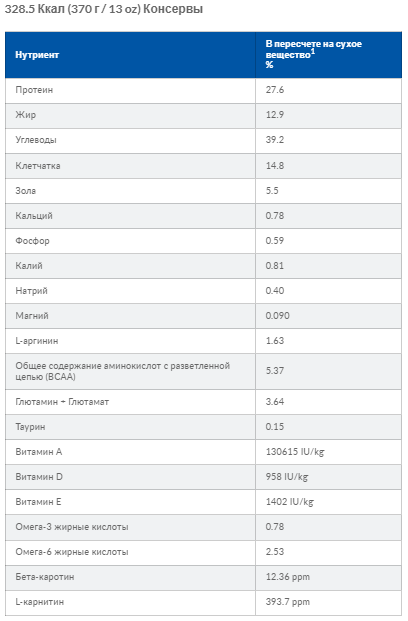
Task: Click the L-карнитин row label
Action: tap(40, 602)
